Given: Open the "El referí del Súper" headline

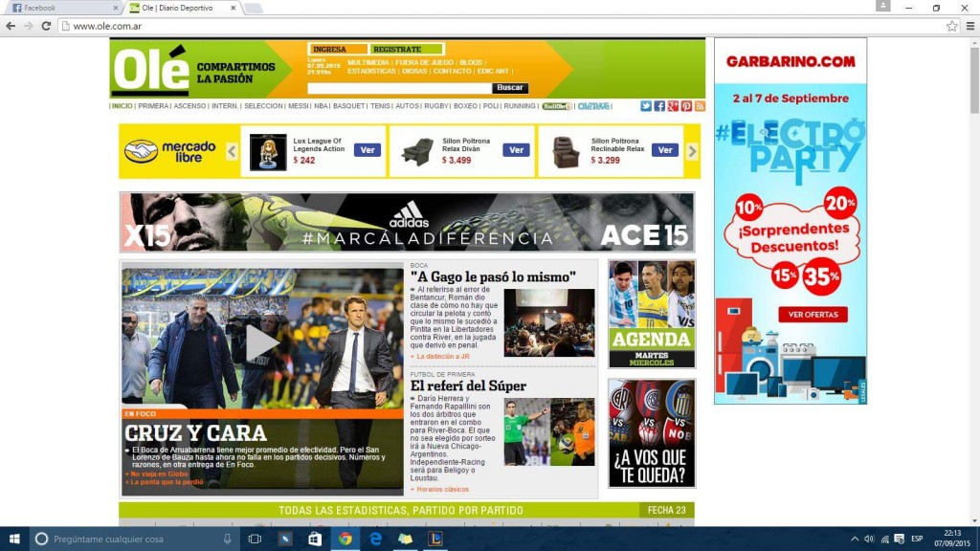Looking at the screenshot, I should (468, 386).
